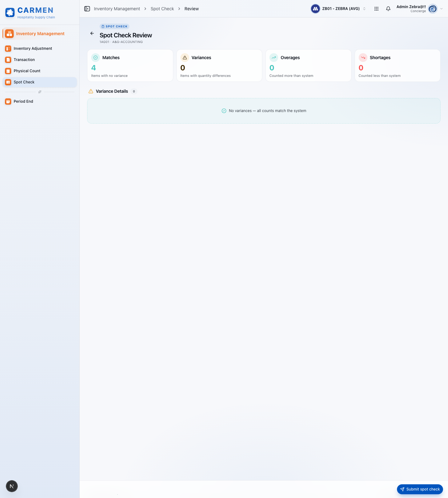Click the Shortages trending-down icon
The image size is (448, 498).
[x=363, y=58]
